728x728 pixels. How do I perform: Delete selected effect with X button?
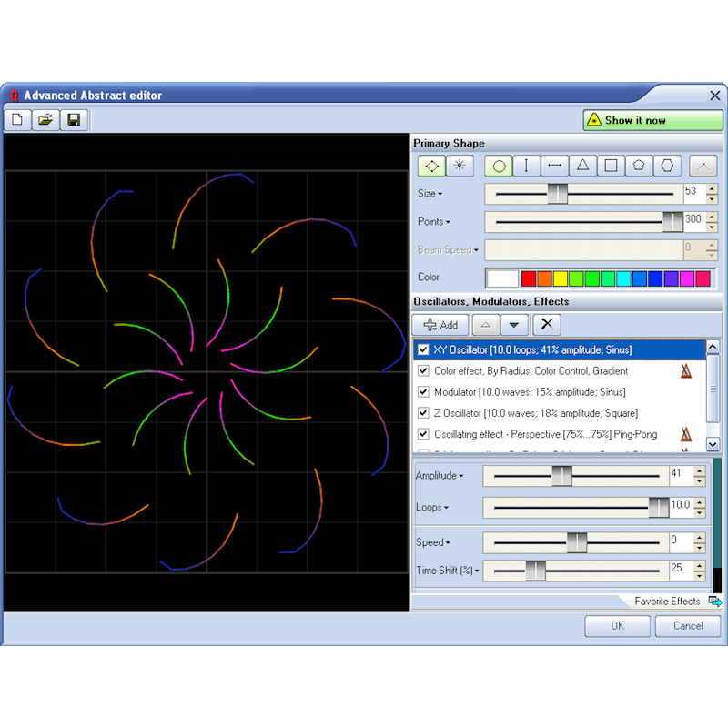click(546, 325)
